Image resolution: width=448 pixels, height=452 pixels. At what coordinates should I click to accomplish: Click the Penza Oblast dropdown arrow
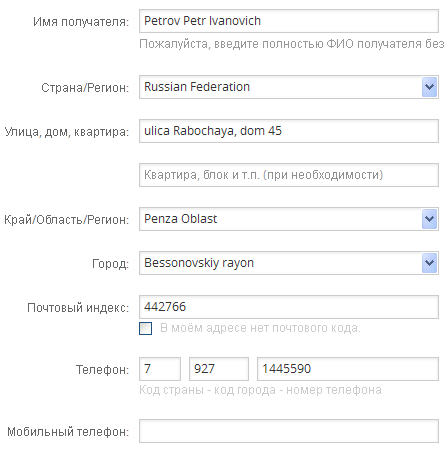coord(429,219)
